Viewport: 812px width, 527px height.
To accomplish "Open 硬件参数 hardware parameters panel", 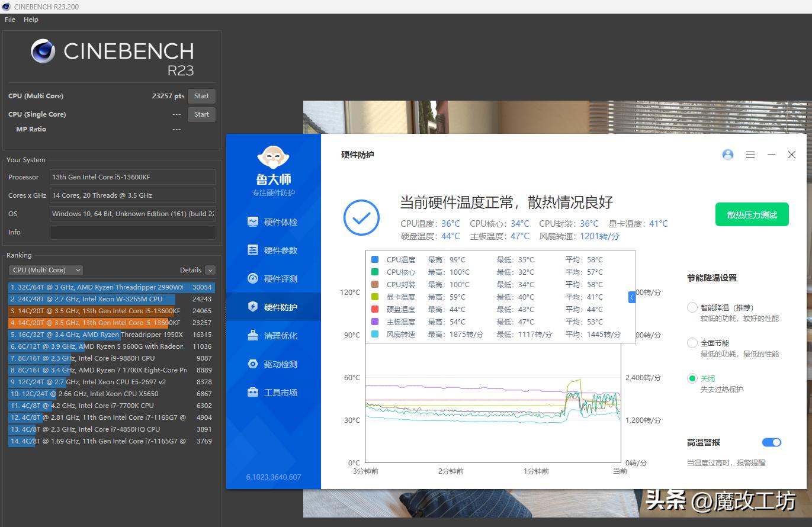I will click(x=273, y=250).
